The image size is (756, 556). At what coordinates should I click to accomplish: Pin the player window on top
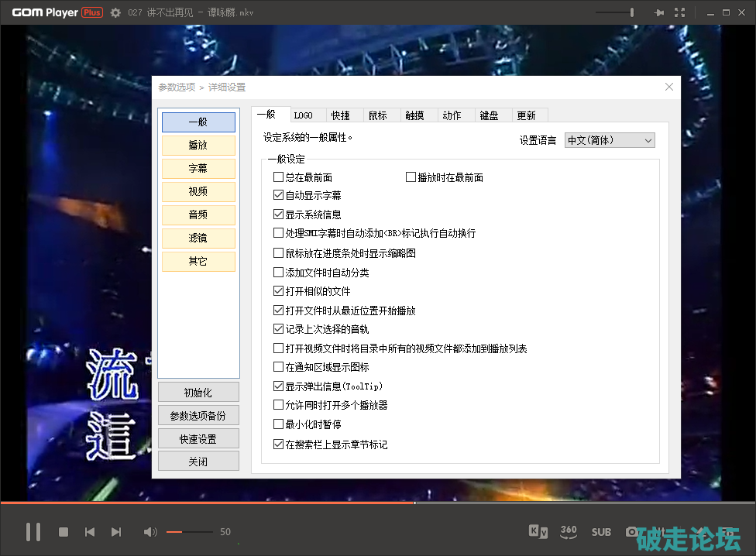pos(659,12)
